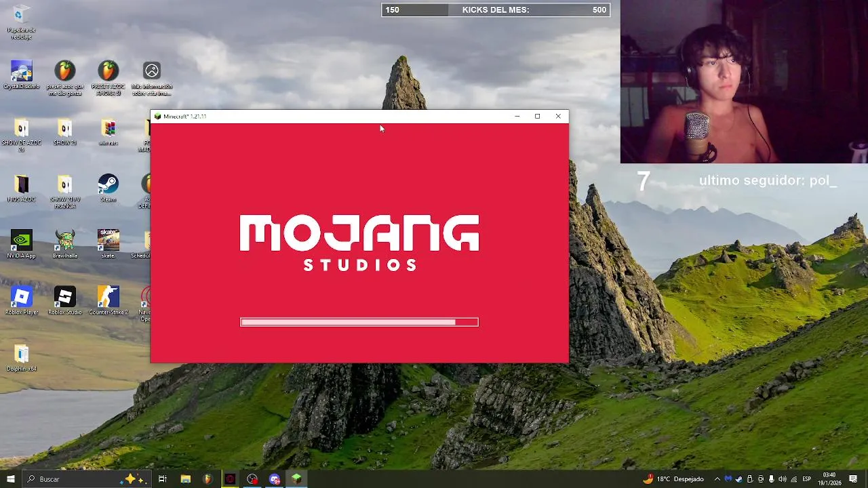868x488 pixels.
Task: Open the Dolphin-x64 folder
Action: [21, 358]
